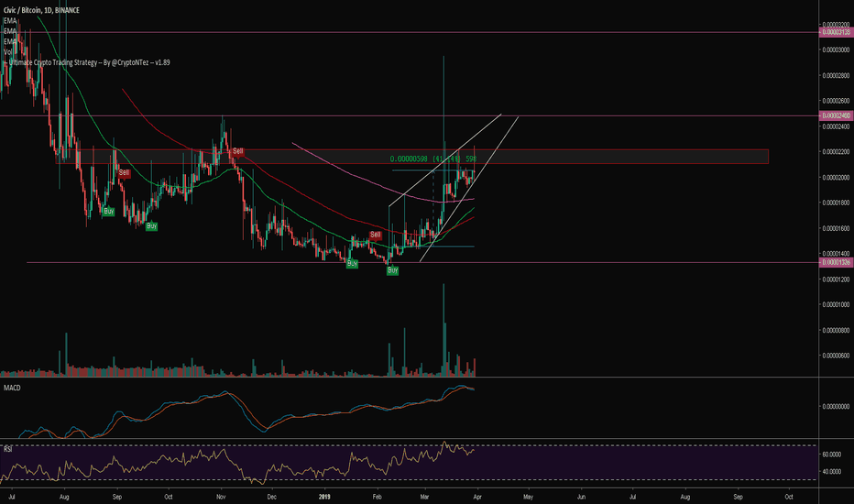Select the Buy marker in late September

151,225
